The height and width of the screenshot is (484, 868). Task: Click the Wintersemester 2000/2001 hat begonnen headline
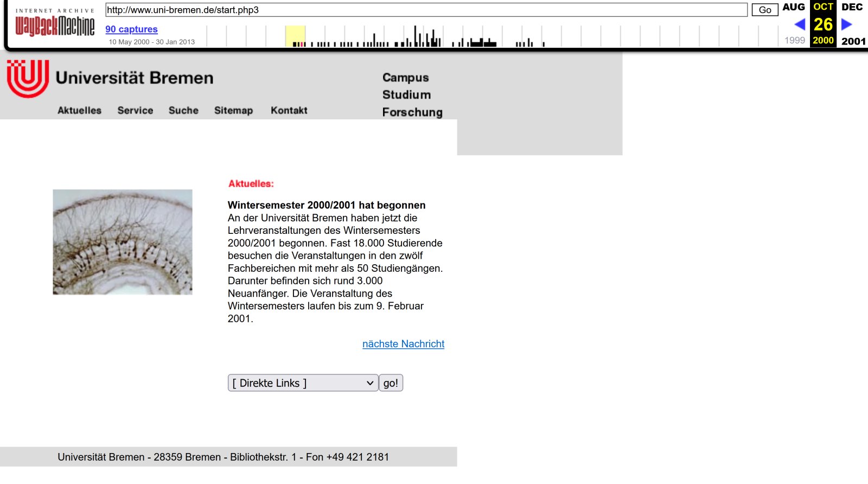327,205
